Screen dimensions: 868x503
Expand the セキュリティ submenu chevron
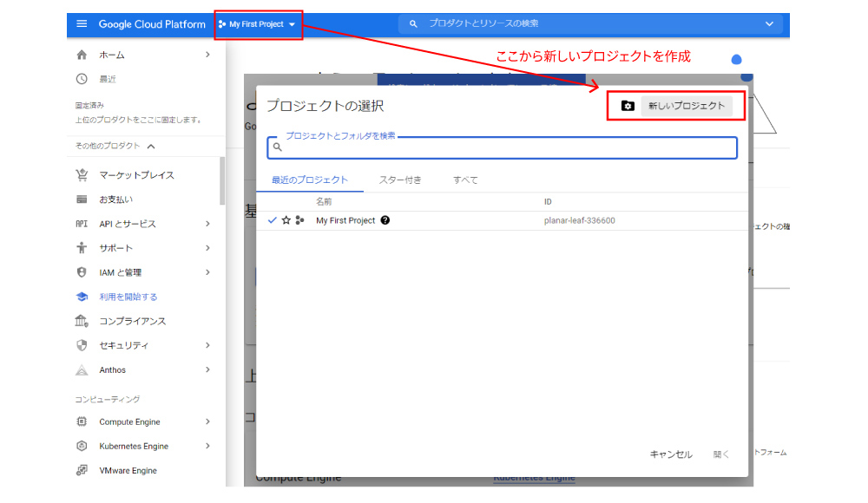(x=207, y=345)
